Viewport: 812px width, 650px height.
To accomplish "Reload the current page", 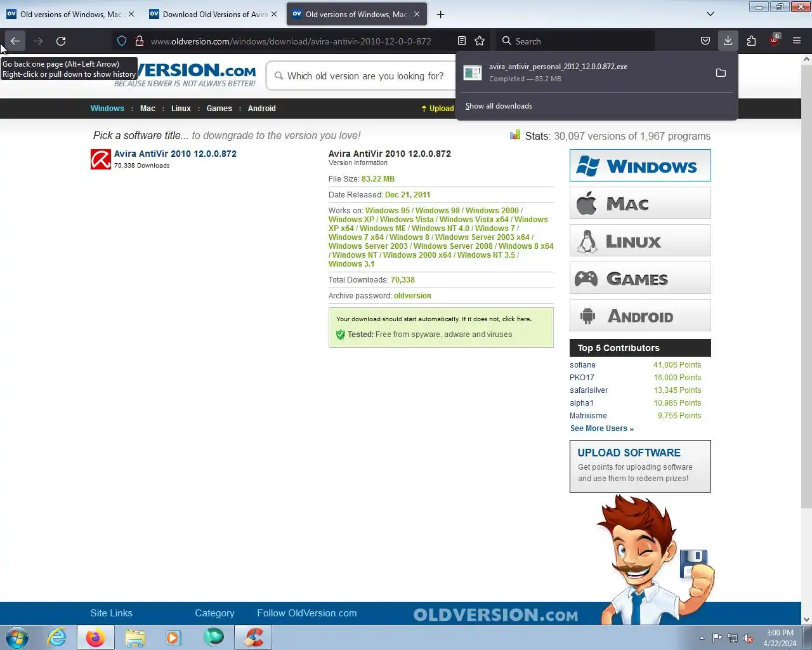I will tap(61, 41).
